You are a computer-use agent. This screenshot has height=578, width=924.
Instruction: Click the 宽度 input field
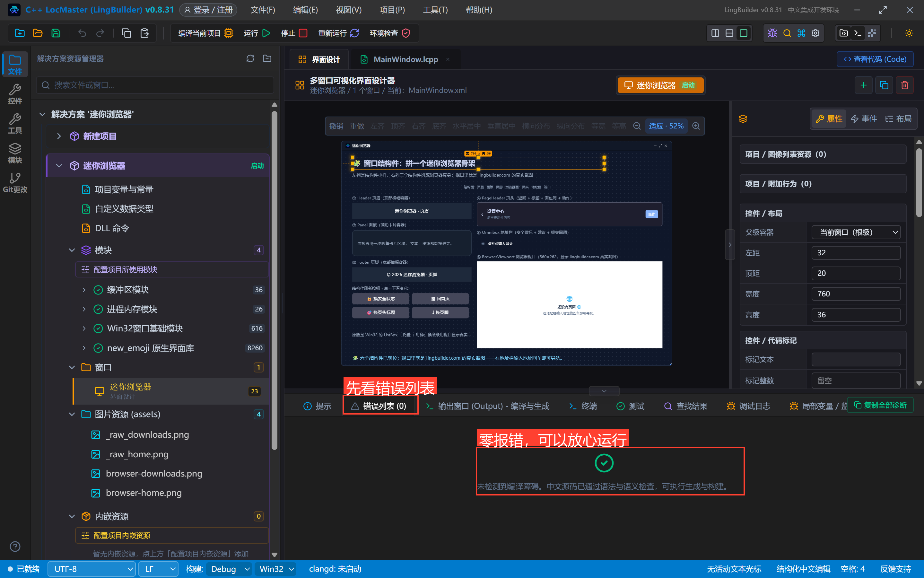coord(856,293)
